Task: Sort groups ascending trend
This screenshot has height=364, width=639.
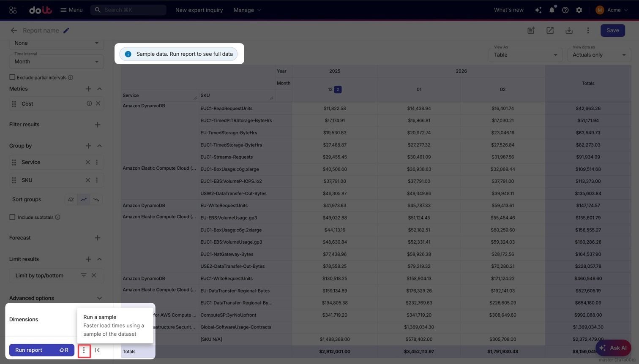Action: [x=84, y=199]
